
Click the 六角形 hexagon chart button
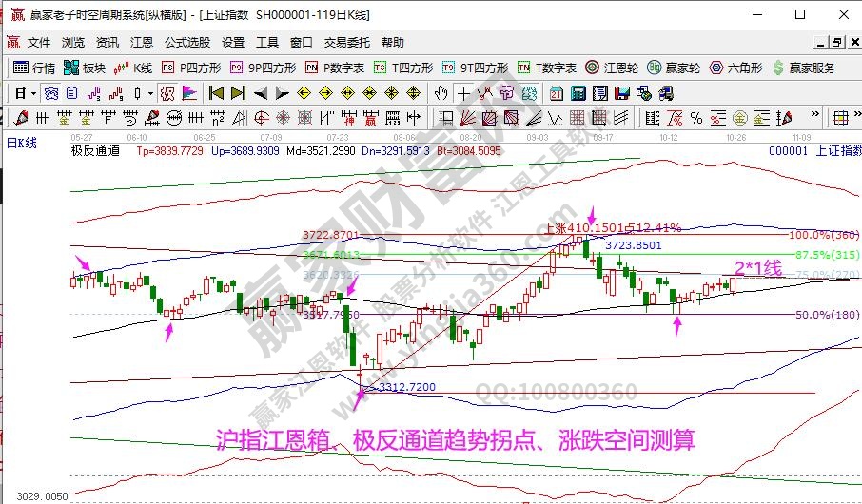click(x=735, y=68)
